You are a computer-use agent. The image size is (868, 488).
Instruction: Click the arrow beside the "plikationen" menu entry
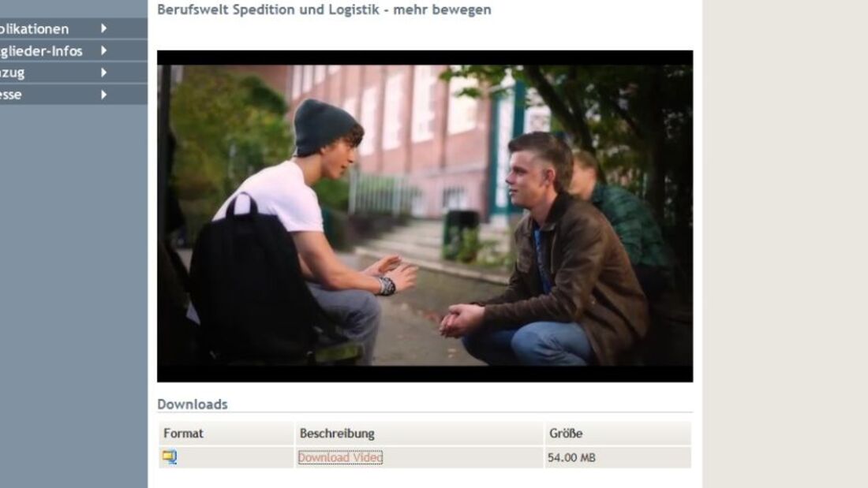tap(103, 28)
